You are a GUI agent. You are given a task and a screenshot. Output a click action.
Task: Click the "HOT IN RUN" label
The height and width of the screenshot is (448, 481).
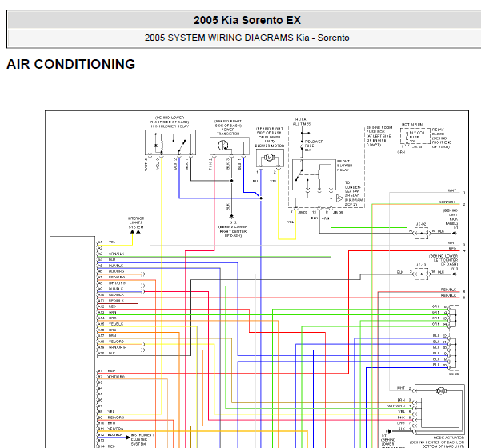click(x=412, y=124)
